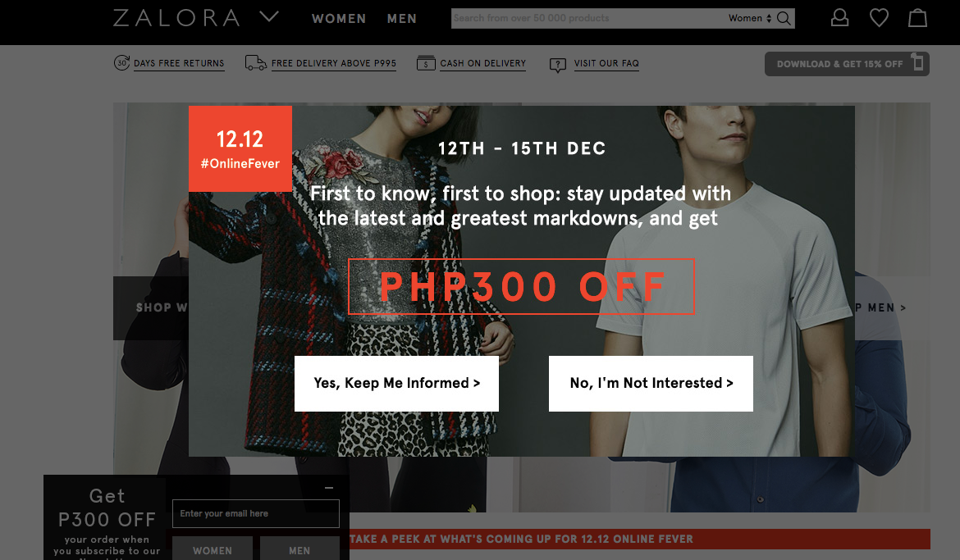Select WOMEN in newsletter signup
This screenshot has width=960, height=560.
click(213, 549)
